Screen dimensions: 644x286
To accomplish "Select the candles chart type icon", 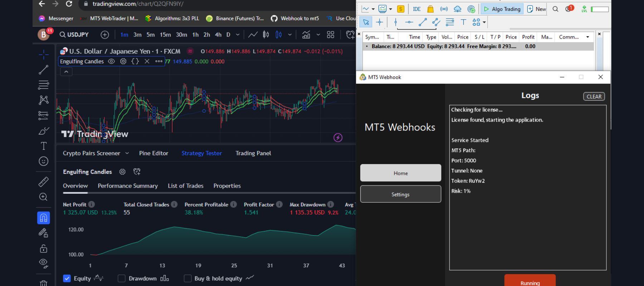I will pyautogui.click(x=266, y=35).
